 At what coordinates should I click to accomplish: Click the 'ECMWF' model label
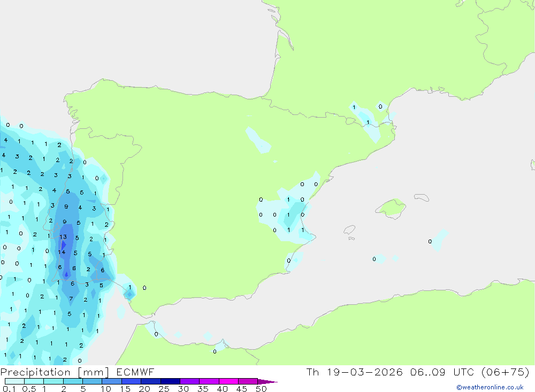135,372
